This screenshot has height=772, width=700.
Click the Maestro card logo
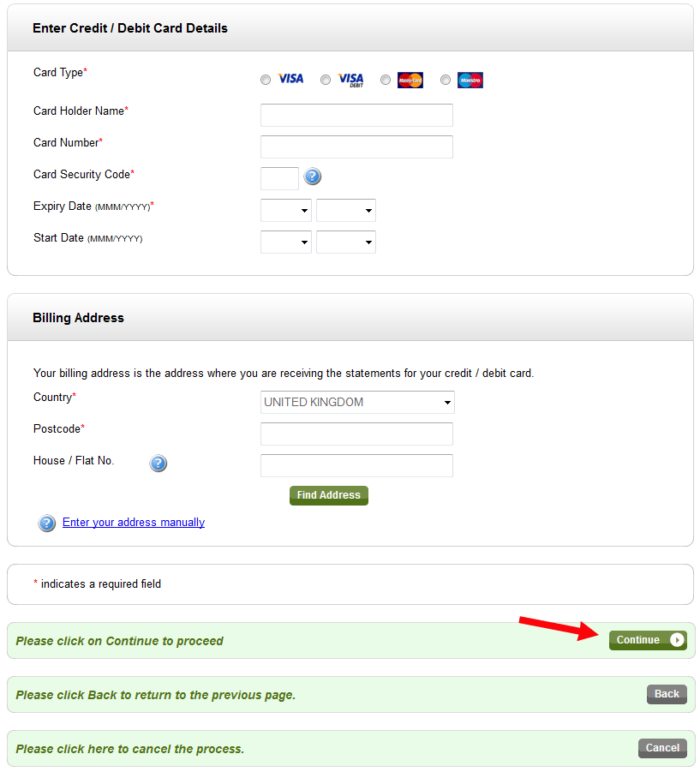pos(470,80)
